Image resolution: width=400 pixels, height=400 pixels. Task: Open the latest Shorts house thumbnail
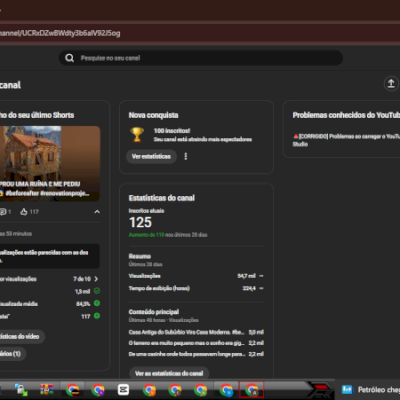click(50, 163)
